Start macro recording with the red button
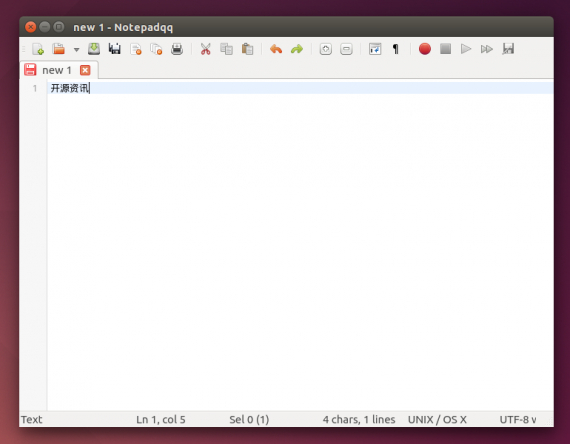Viewport: 570px width, 444px height. (425, 49)
